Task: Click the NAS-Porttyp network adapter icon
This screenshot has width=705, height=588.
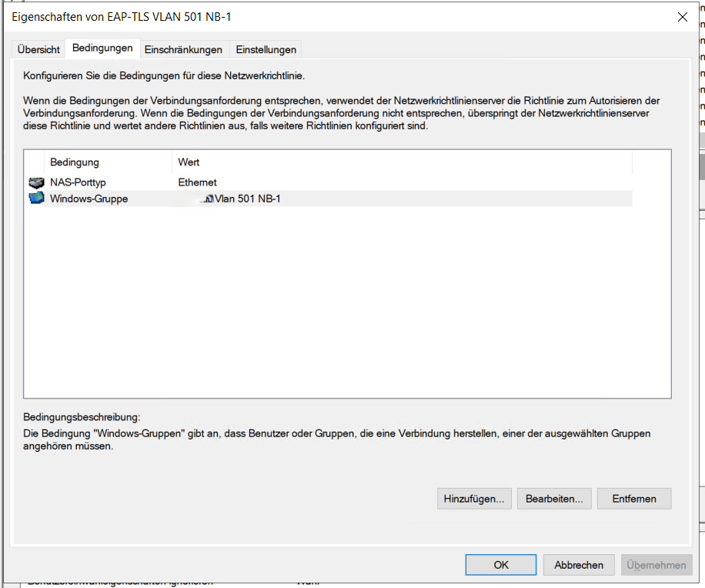Action: [x=36, y=183]
